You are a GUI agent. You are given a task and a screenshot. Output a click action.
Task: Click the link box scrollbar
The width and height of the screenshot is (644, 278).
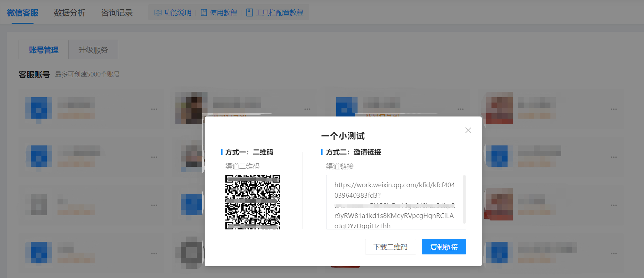(x=464, y=199)
